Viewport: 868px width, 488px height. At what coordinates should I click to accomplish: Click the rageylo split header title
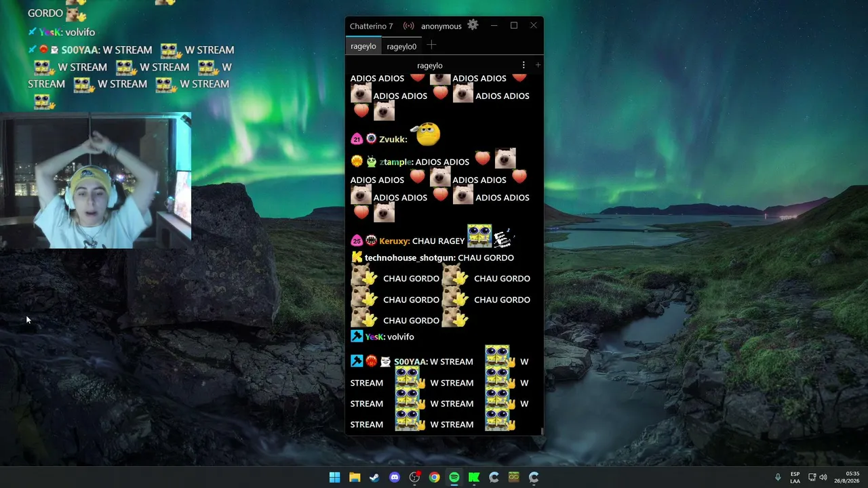coord(430,66)
